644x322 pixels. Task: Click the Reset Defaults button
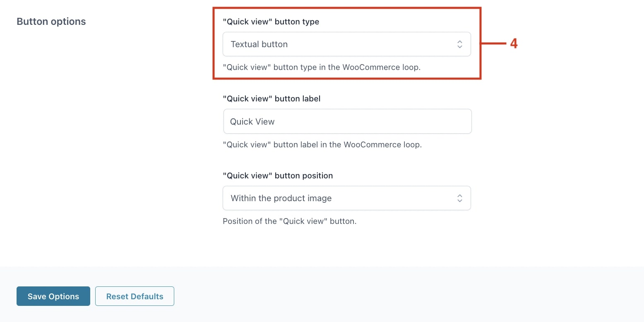click(135, 296)
